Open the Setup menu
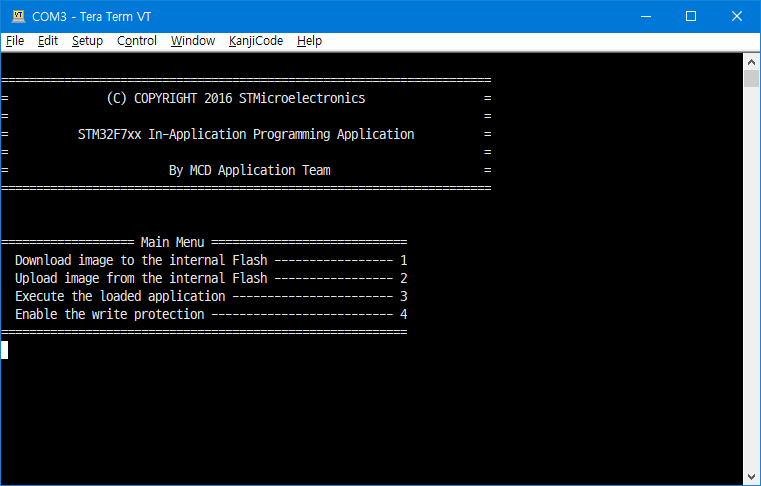 tap(87, 41)
